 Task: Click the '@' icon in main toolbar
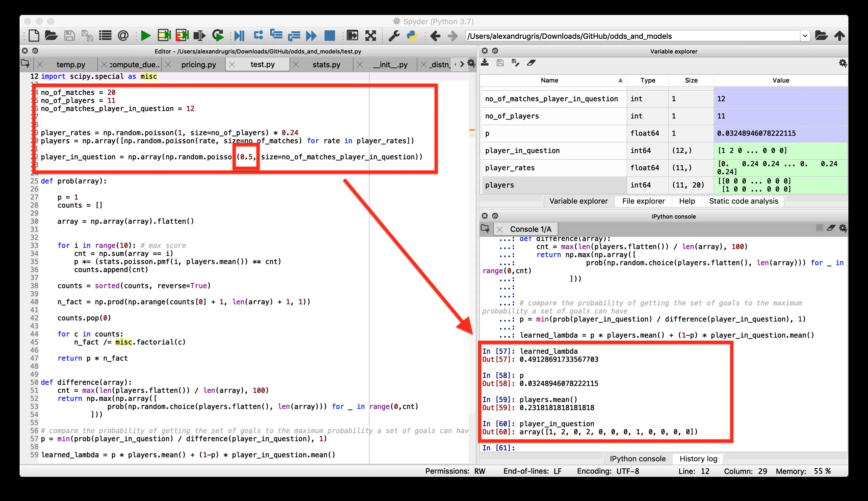coord(123,35)
